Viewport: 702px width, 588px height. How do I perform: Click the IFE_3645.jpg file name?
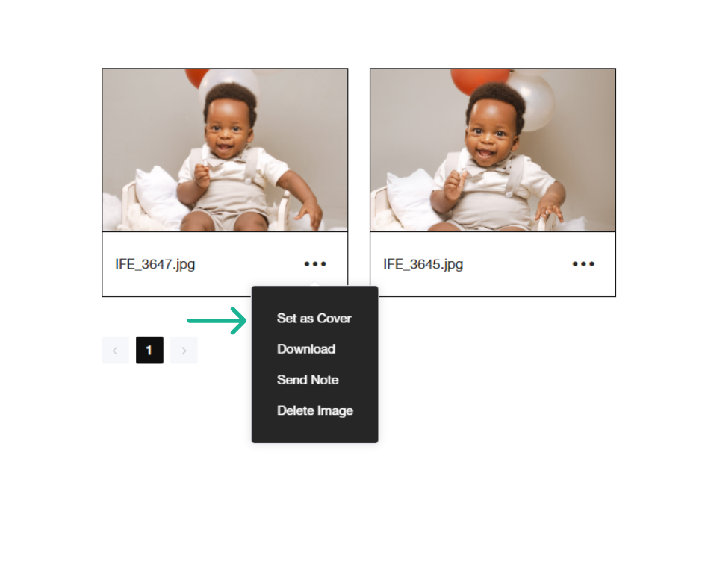423,264
